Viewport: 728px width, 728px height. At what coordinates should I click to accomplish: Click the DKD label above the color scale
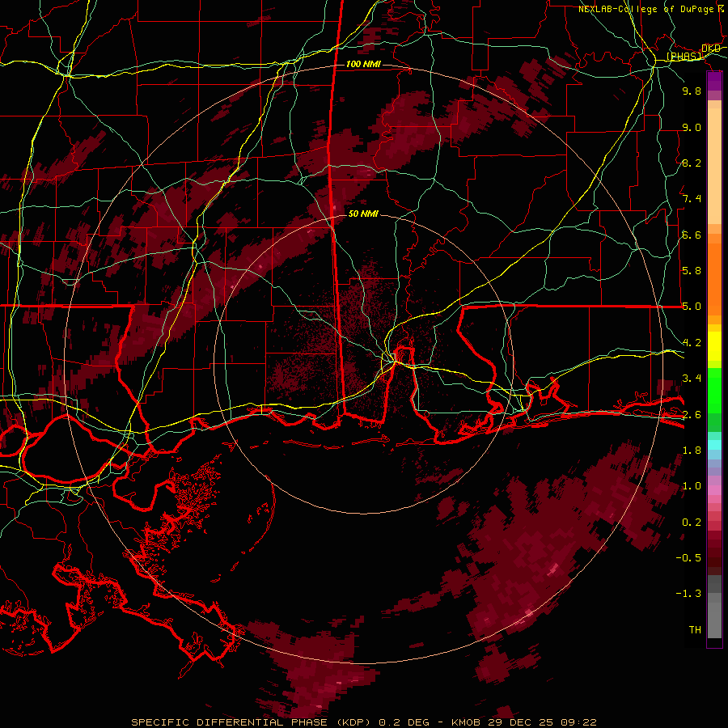(x=711, y=49)
